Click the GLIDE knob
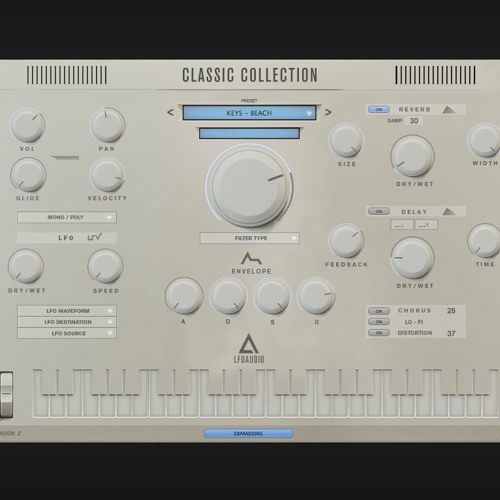The width and height of the screenshot is (500, 500). [x=28, y=175]
